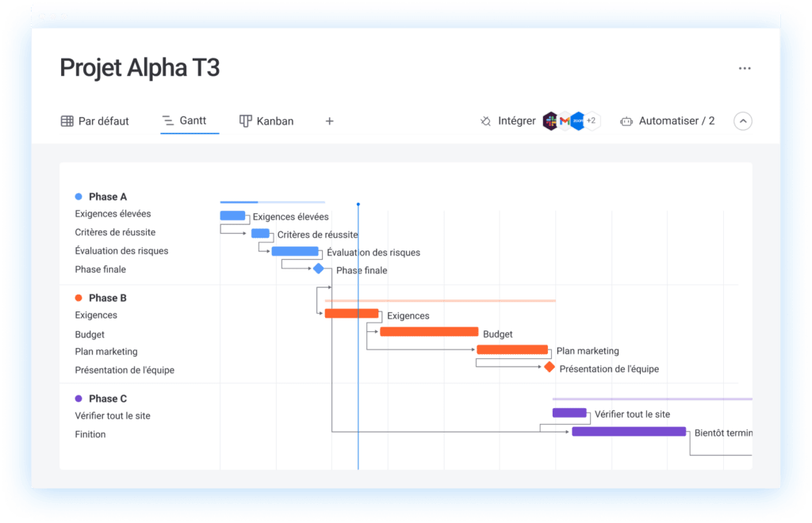The height and width of the screenshot is (523, 812).
Task: Select Présentation de l'équipe in the left list
Action: pyautogui.click(x=124, y=370)
